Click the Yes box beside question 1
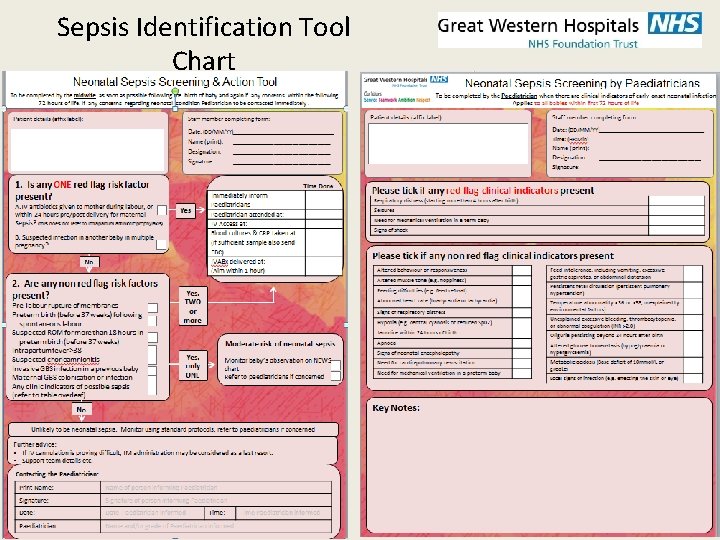The width and height of the screenshot is (720, 540). click(x=186, y=210)
